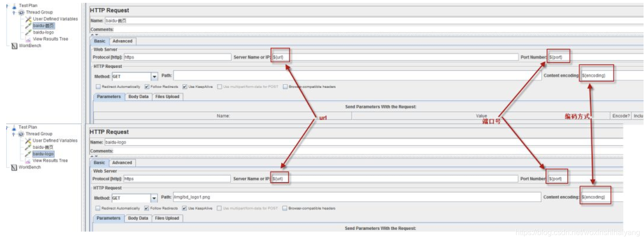Click User Defined Variables icon in upper tree
The height and width of the screenshot is (241, 644).
click(28, 19)
